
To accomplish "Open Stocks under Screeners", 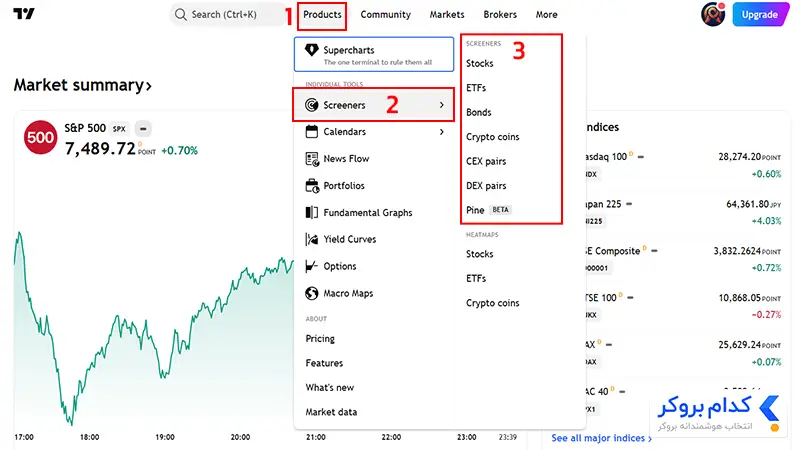I will 480,63.
